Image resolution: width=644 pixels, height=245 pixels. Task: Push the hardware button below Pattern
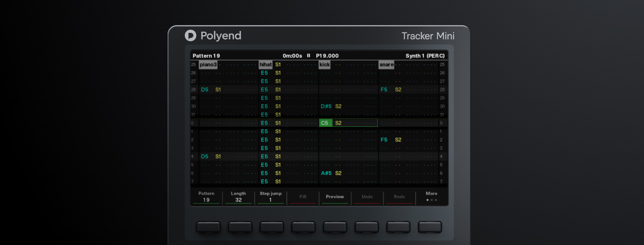click(208, 227)
